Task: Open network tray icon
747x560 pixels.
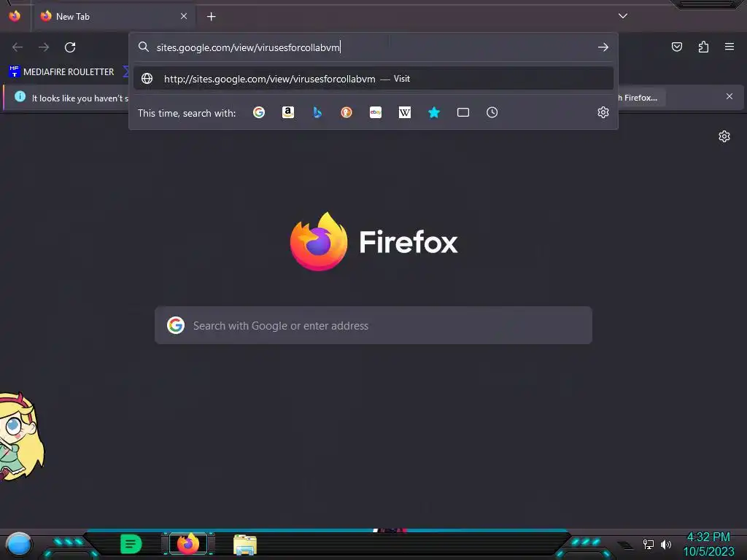Action: pos(649,544)
